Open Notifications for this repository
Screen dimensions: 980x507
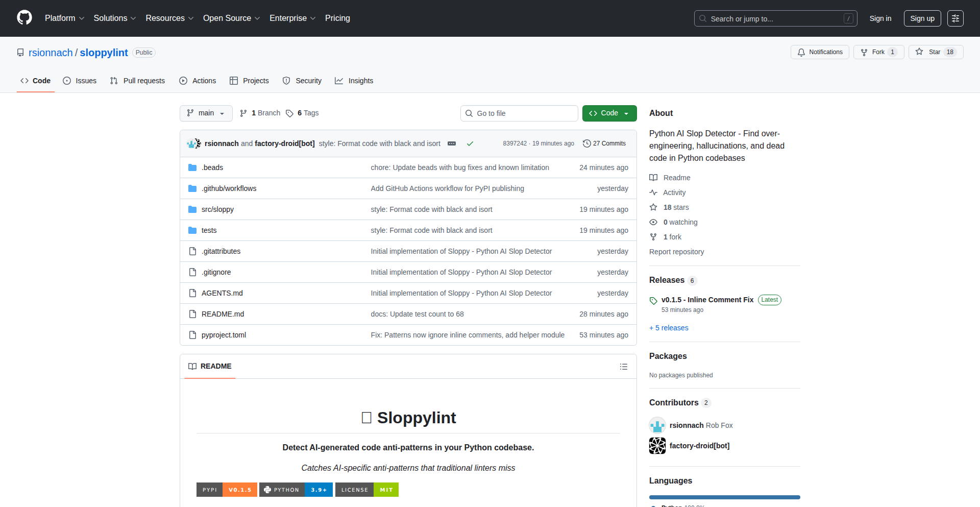tap(820, 52)
